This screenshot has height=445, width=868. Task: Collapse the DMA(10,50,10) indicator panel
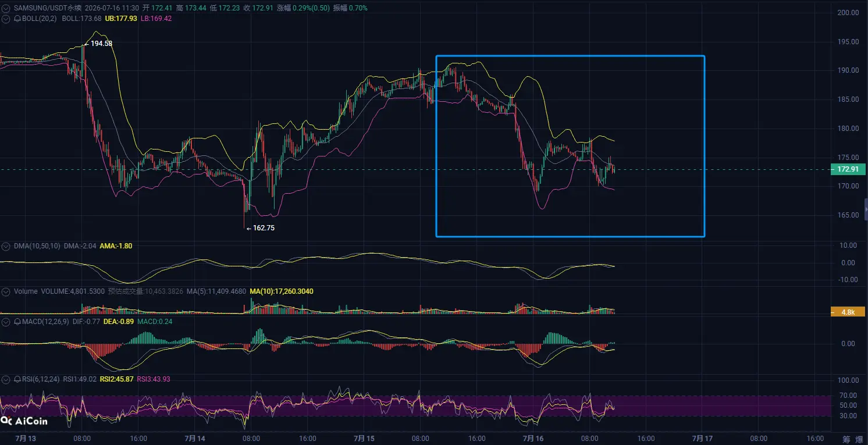pyautogui.click(x=6, y=246)
